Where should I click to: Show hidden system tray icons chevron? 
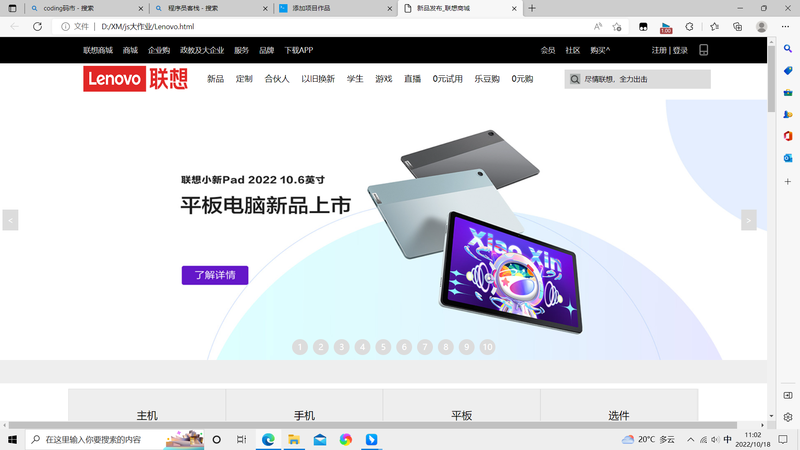690,439
